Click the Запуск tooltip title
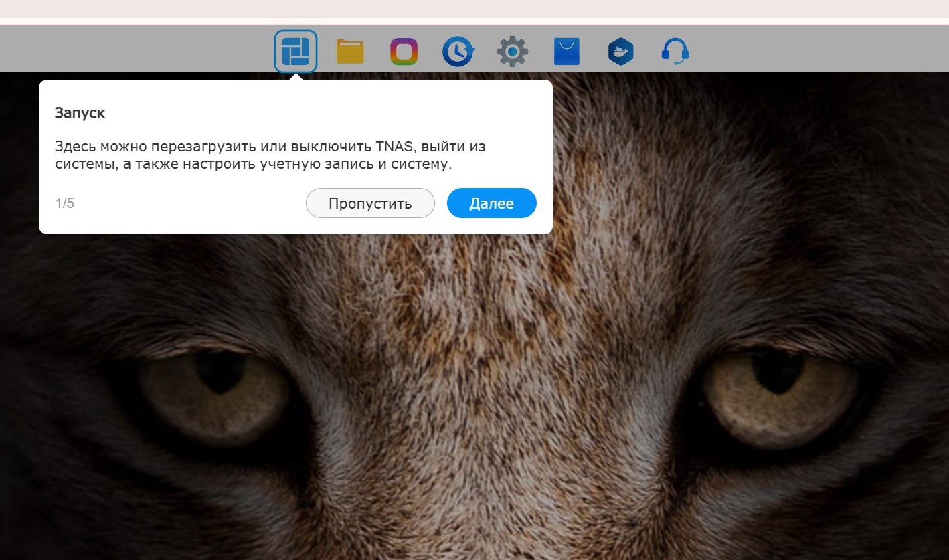This screenshot has width=949, height=560. [80, 113]
